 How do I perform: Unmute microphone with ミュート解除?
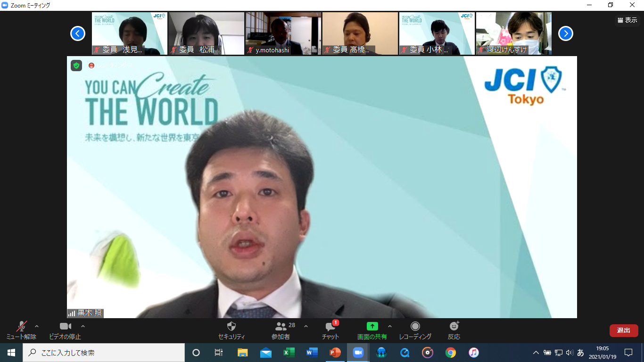(21, 327)
